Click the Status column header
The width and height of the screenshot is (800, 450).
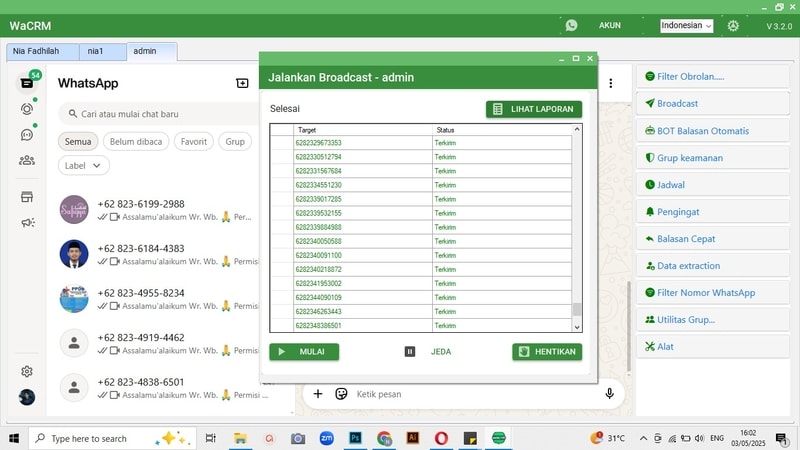tap(502, 130)
